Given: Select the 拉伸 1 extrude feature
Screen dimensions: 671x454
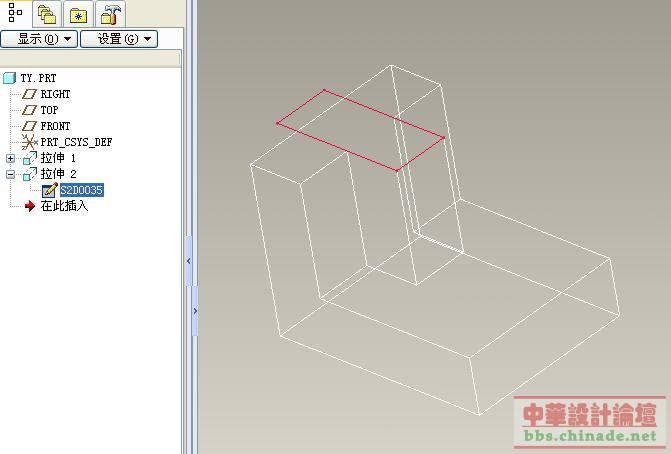Looking at the screenshot, I should coord(58,158).
